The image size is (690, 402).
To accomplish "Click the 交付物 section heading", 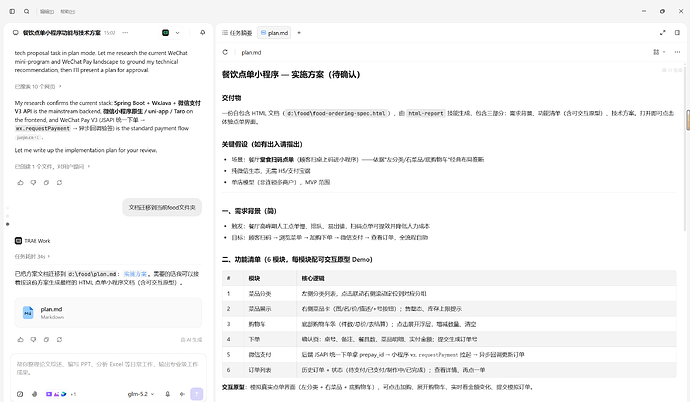I will [231, 98].
